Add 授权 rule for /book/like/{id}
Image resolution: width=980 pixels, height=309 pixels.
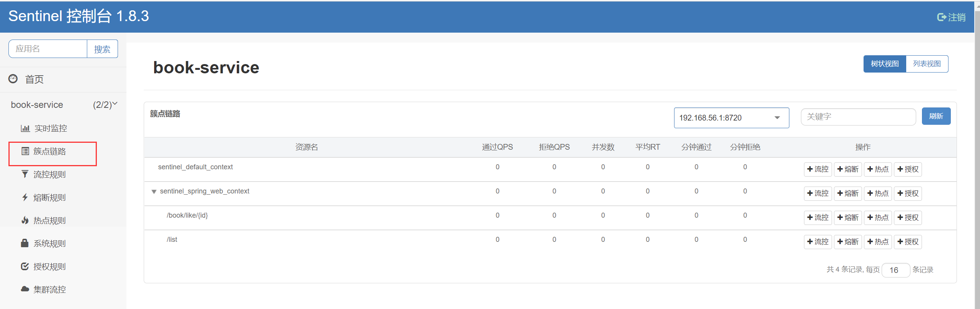coord(908,218)
